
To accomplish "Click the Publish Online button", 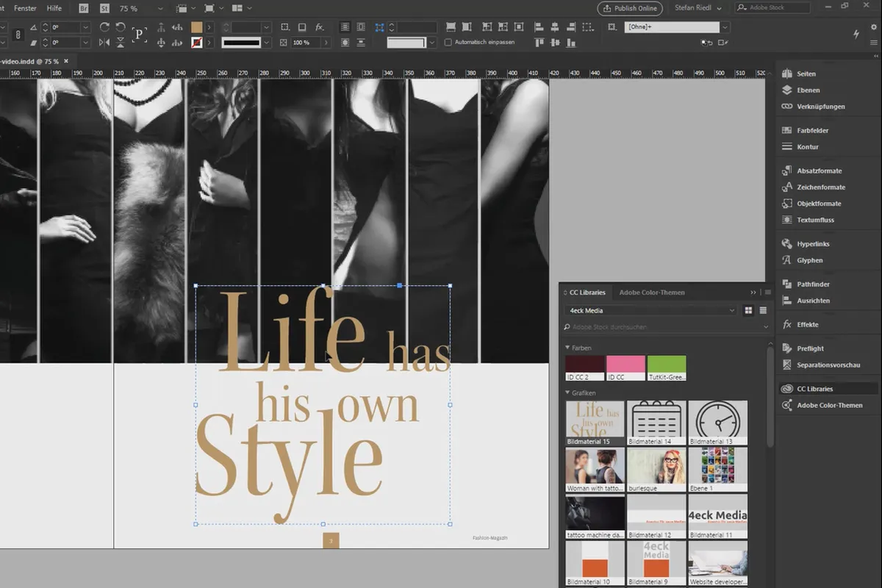I will (x=629, y=8).
